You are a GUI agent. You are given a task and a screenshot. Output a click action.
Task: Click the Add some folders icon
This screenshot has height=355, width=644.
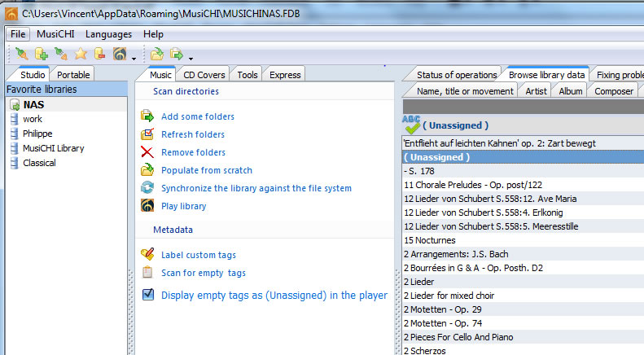click(147, 116)
